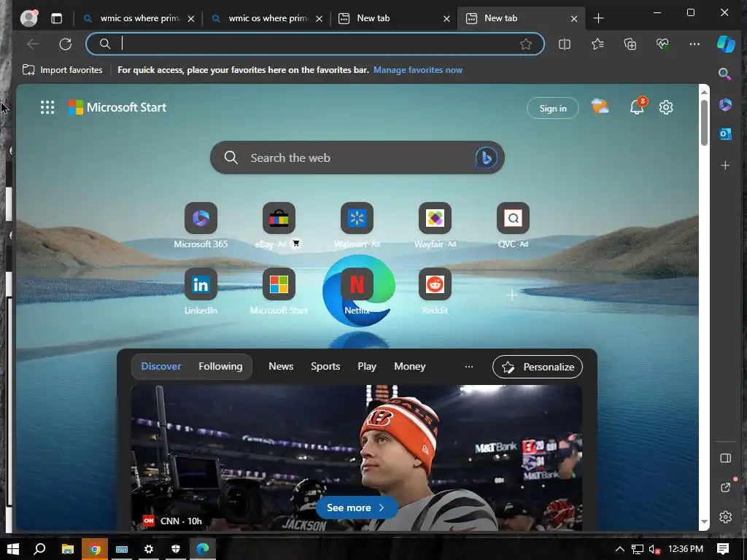Open the Action Center notifications
747x560 pixels.
(x=723, y=549)
